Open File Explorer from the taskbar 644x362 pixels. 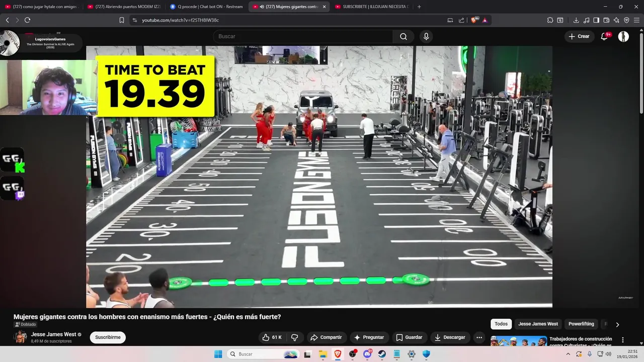coord(323,354)
